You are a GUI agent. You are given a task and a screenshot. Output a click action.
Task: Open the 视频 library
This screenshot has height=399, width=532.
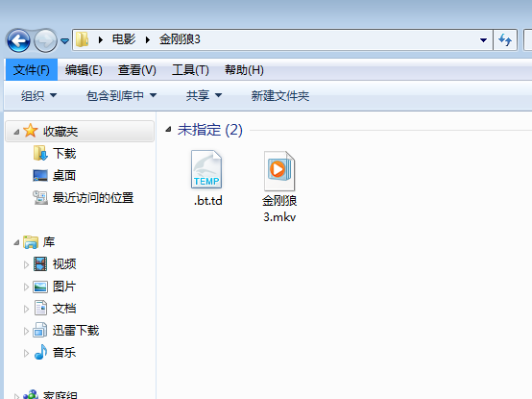pos(64,263)
